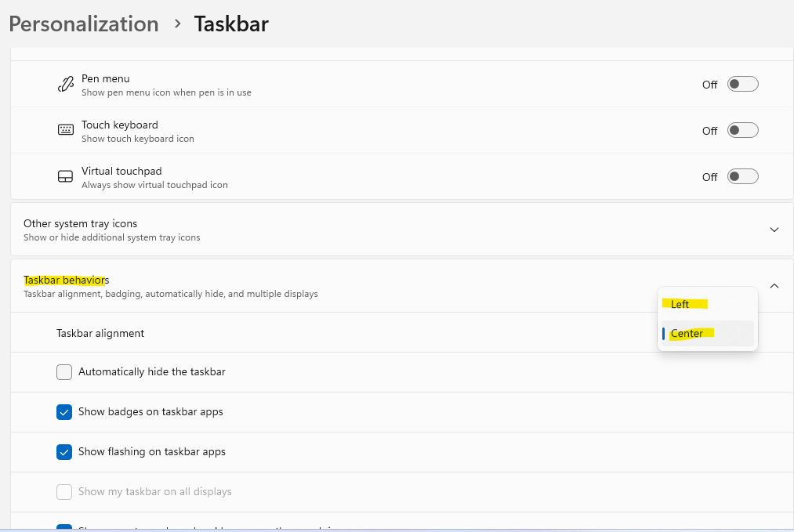794x532 pixels.
Task: Click the Pen menu icon
Action: pyautogui.click(x=65, y=84)
